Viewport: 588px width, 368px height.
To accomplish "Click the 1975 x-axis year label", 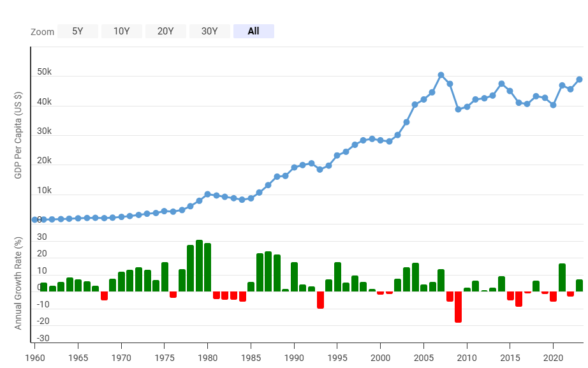I will 165,358.
